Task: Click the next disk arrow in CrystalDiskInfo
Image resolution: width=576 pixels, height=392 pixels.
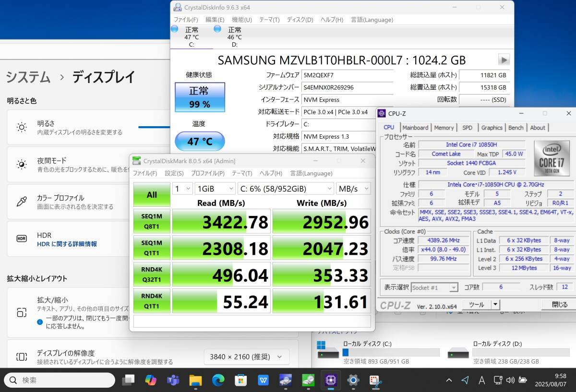Action: (x=504, y=60)
